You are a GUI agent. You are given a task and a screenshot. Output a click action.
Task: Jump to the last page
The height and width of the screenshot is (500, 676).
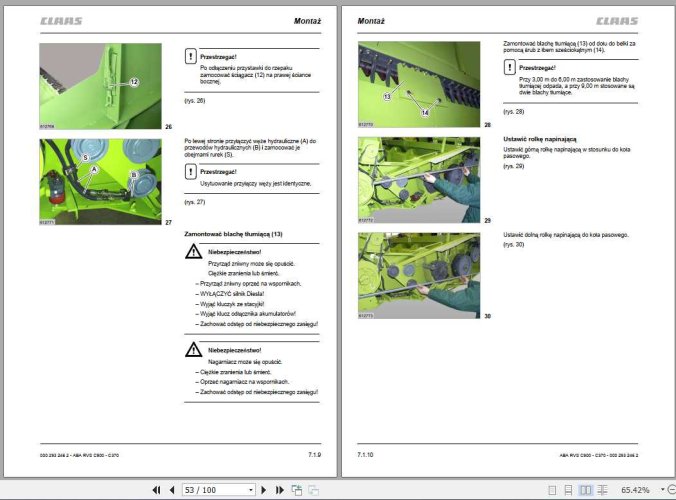280,490
